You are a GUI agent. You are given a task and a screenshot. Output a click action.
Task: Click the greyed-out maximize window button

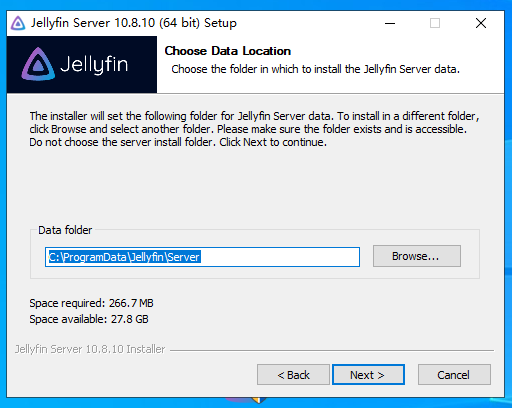pos(435,23)
